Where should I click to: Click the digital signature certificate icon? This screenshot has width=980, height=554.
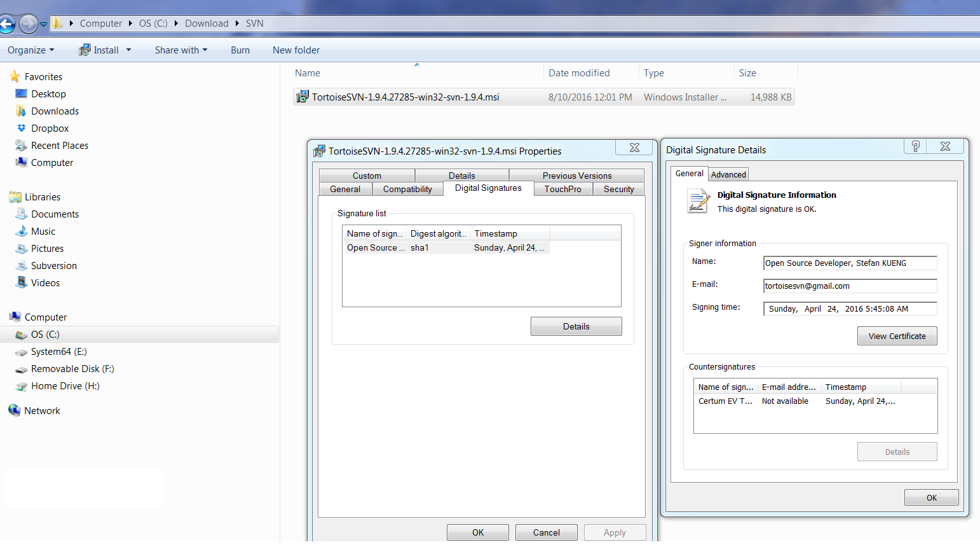click(698, 201)
